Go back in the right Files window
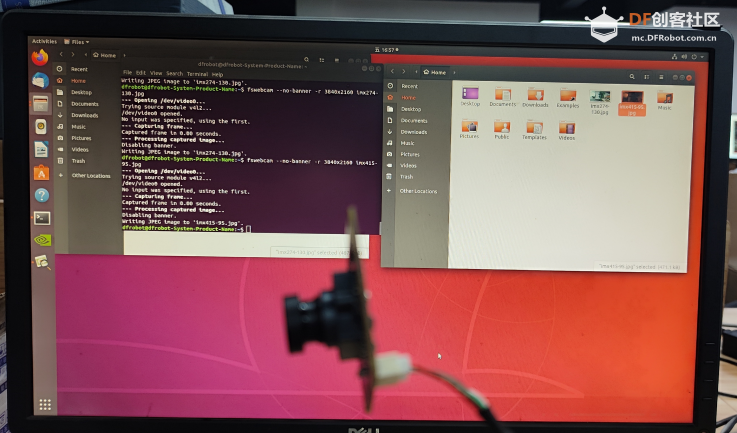This screenshot has height=433, width=737. tap(392, 71)
